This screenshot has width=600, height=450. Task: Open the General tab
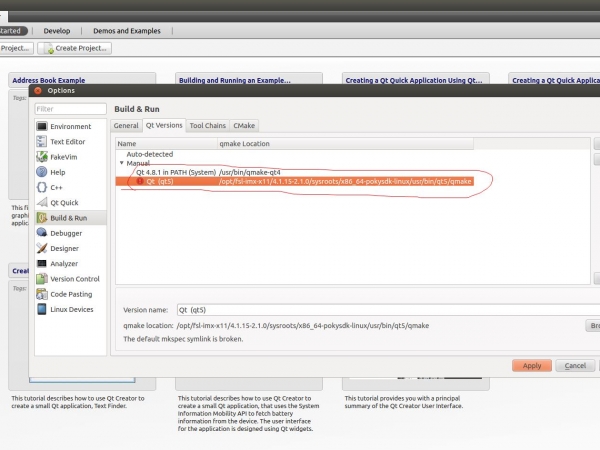point(126,126)
